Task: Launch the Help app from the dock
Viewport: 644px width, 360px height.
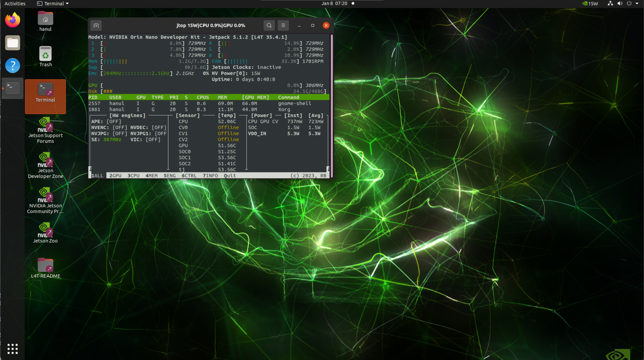Action: pyautogui.click(x=12, y=65)
